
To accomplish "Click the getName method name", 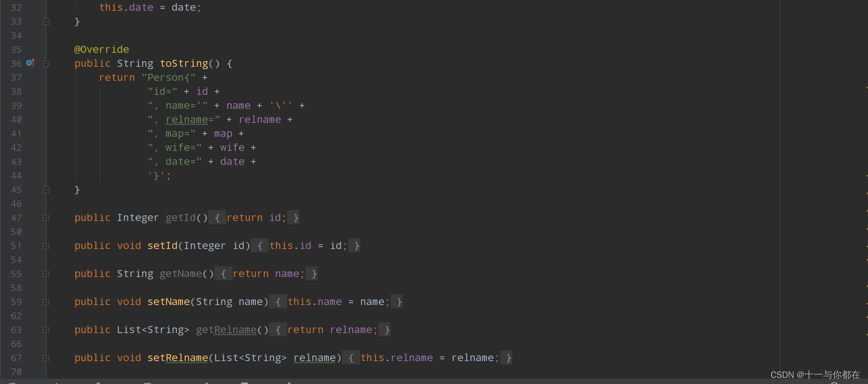I will (181, 274).
